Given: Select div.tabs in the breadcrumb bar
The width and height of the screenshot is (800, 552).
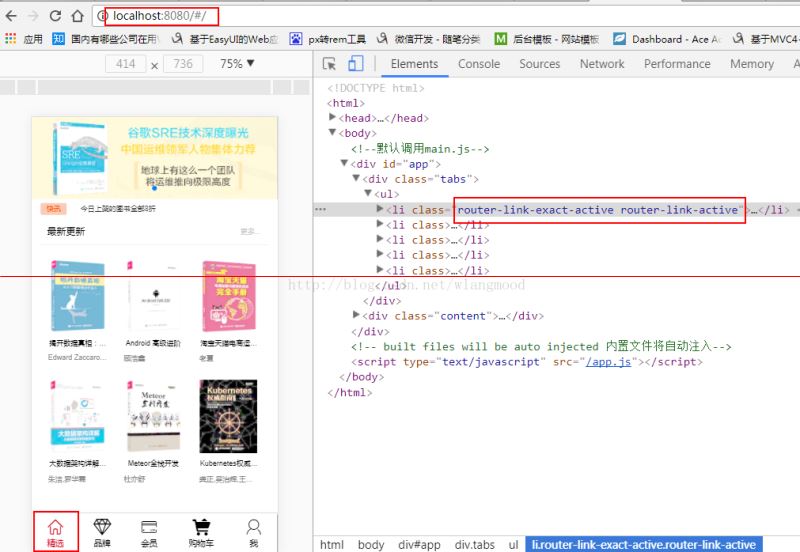Looking at the screenshot, I should coord(474,544).
